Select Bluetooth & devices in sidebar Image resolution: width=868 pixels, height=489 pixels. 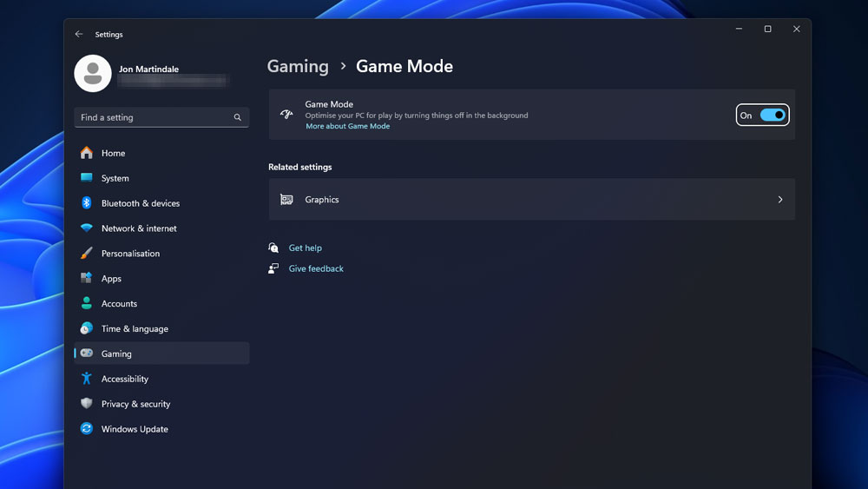click(x=161, y=202)
